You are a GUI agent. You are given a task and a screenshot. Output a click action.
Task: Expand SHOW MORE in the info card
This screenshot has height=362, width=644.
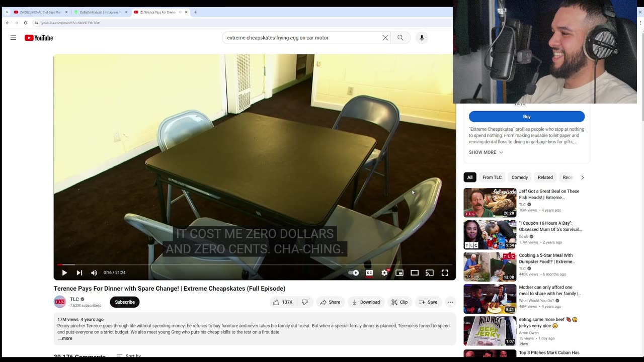click(x=486, y=152)
